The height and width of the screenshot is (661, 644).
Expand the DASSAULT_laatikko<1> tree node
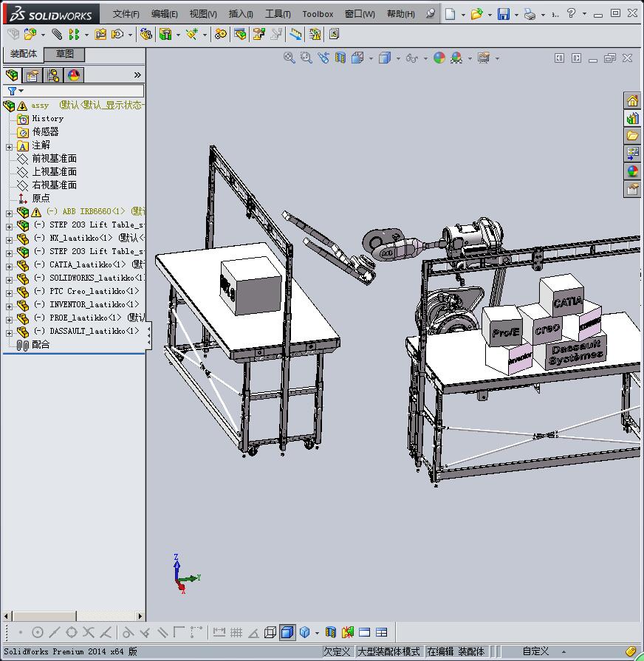tap(10, 333)
